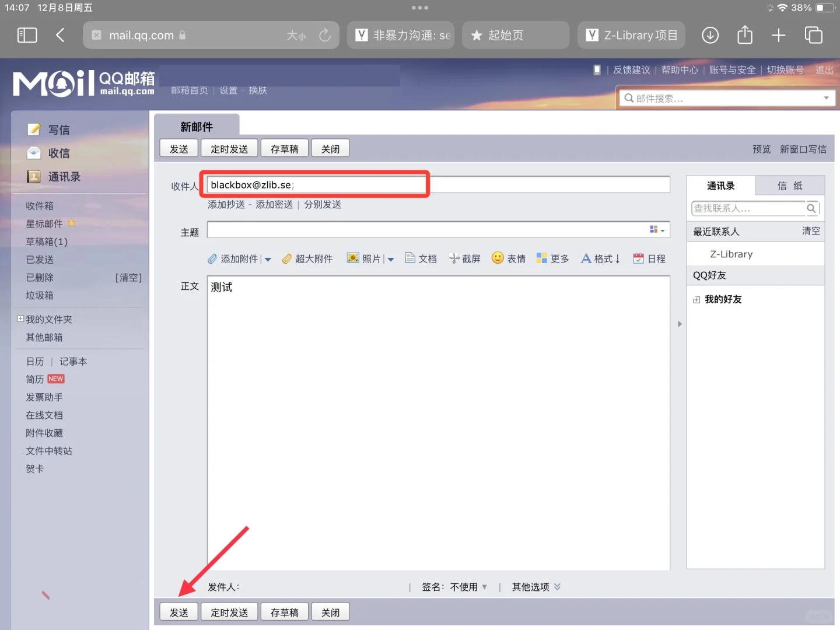The width and height of the screenshot is (840, 630).
Task: Click the 更多 more tools icon
Action: (x=542, y=258)
